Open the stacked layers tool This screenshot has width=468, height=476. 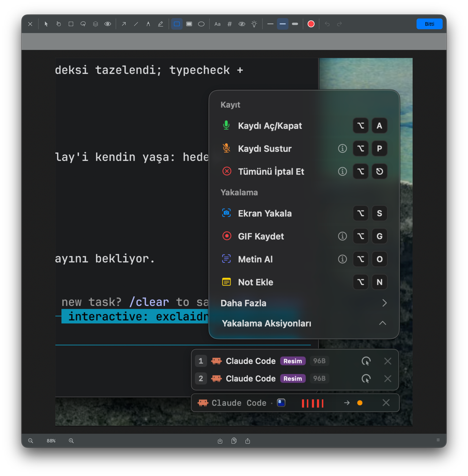pos(95,24)
